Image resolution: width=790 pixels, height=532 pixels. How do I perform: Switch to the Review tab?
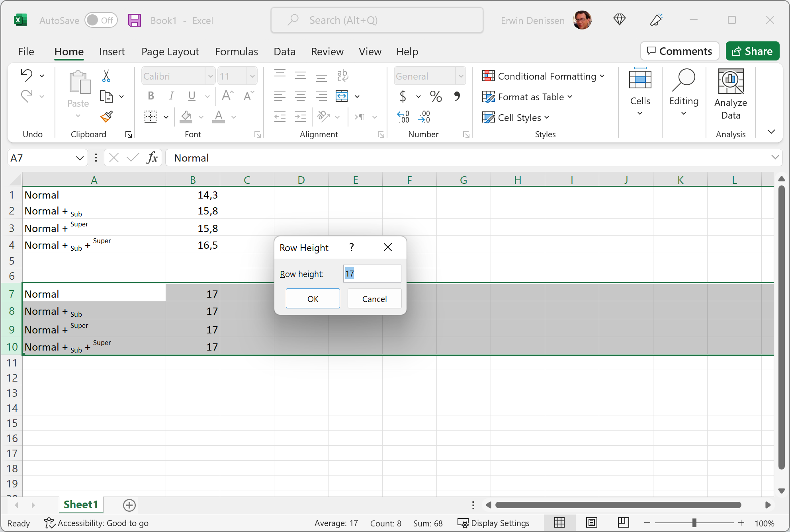[327, 52]
